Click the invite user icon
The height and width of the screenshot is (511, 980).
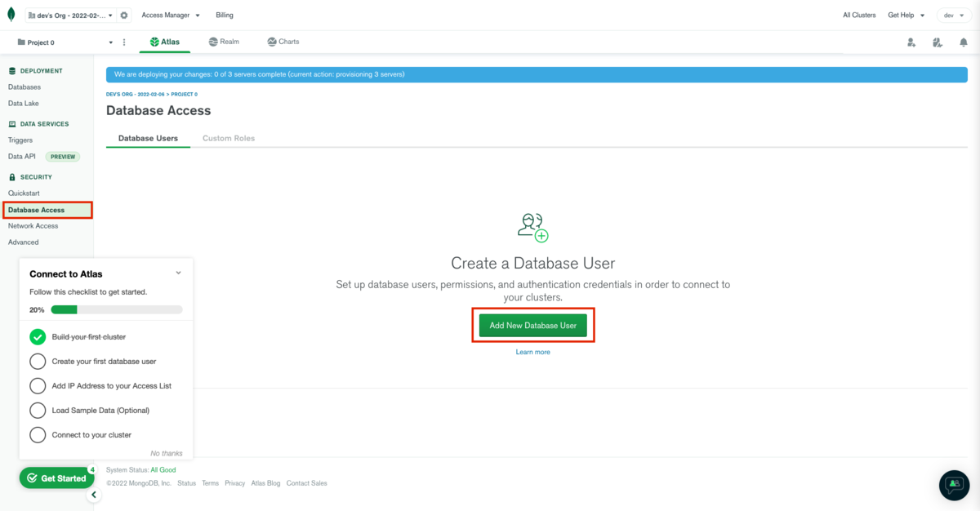point(911,42)
